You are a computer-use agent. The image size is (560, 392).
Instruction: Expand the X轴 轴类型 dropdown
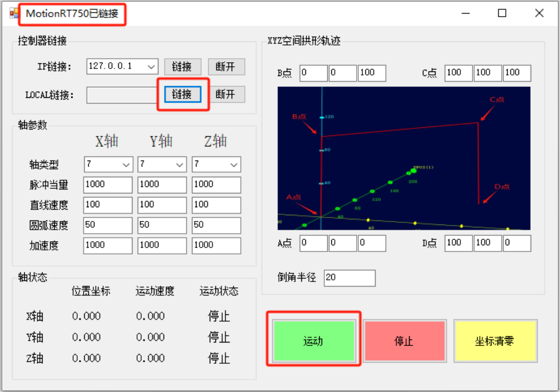[x=126, y=165]
